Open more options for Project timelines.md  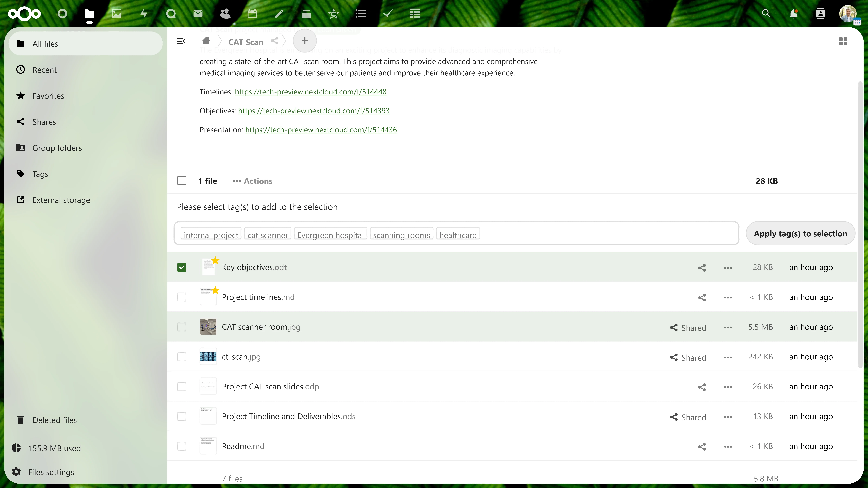[728, 297]
